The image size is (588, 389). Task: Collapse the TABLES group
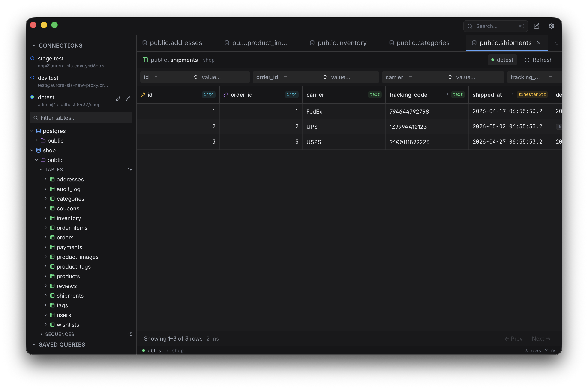click(41, 170)
